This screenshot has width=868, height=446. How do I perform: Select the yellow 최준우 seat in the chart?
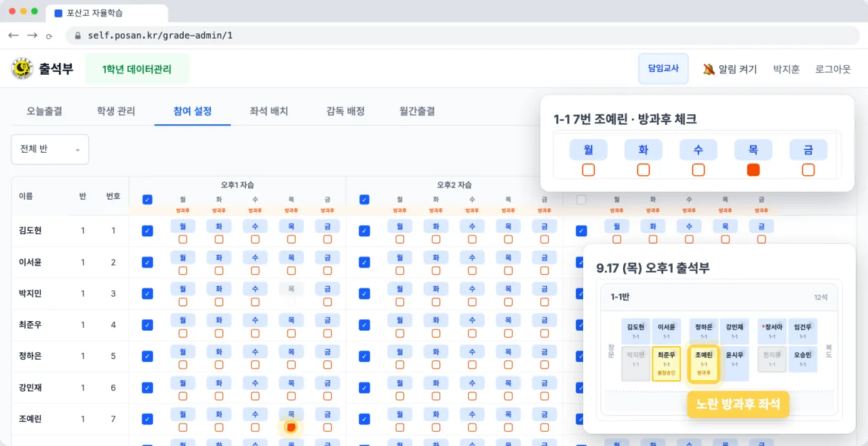tap(666, 363)
